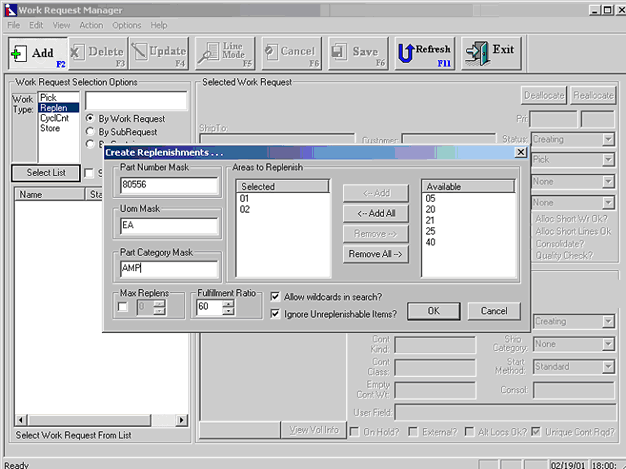Click the Line Mode F5 toolbar button
Screen dimensions: 626x469
click(225, 53)
